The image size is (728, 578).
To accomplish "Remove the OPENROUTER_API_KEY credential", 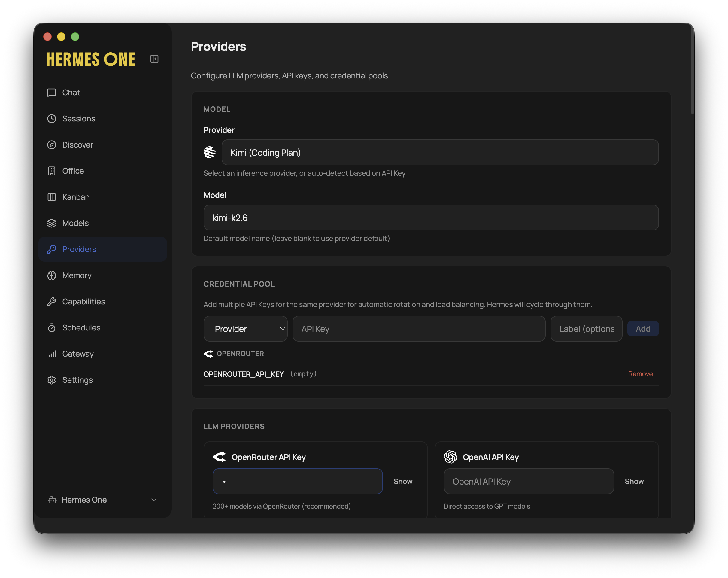I will pos(640,374).
